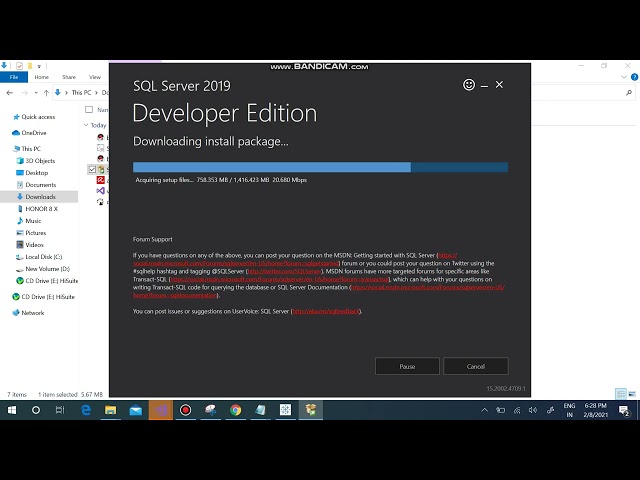This screenshot has width=640, height=480.
Task: Open notification action center
Action: tap(624, 410)
